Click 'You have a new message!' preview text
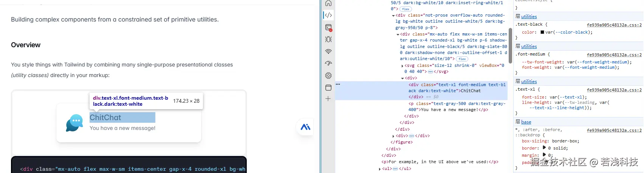Viewport: 644px width, 173px height. pos(122,128)
